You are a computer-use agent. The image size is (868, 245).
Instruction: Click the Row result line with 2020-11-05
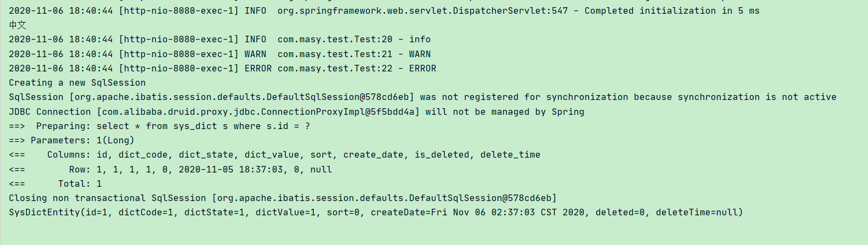click(x=171, y=169)
